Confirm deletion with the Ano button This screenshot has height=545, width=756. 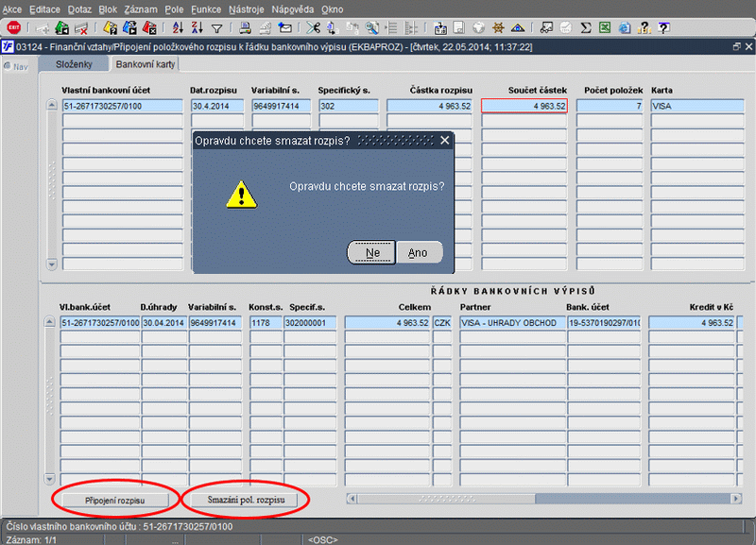418,252
